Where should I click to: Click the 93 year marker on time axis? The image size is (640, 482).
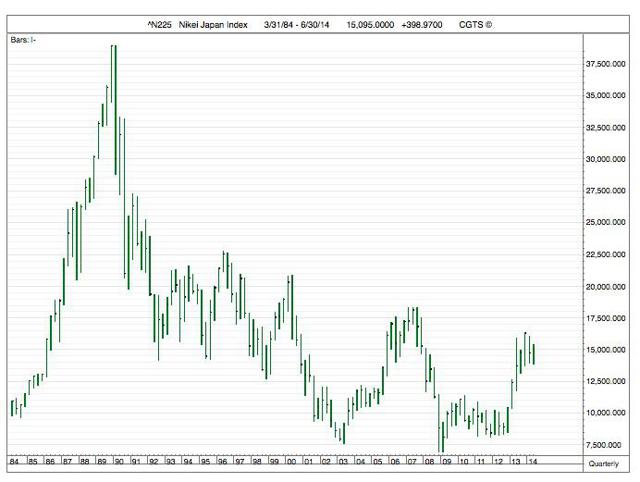click(171, 462)
